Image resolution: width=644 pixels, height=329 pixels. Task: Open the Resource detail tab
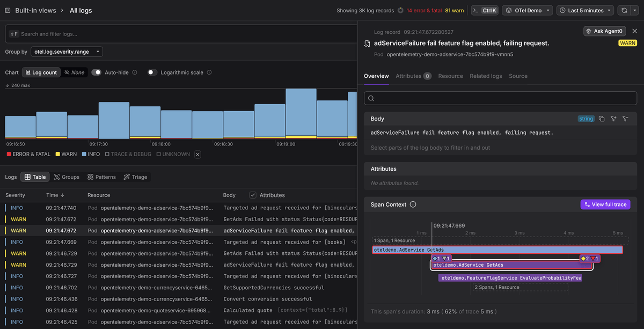450,76
